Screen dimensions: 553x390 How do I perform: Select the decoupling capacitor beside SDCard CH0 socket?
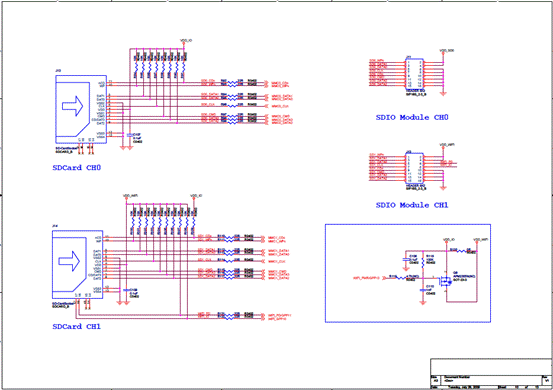130,135
